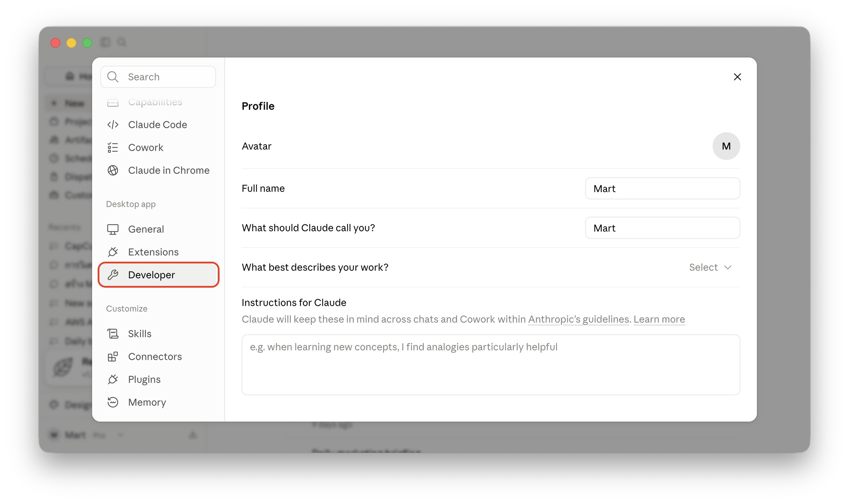Click the title bar search icon
This screenshot has height=504, width=849.
point(122,42)
